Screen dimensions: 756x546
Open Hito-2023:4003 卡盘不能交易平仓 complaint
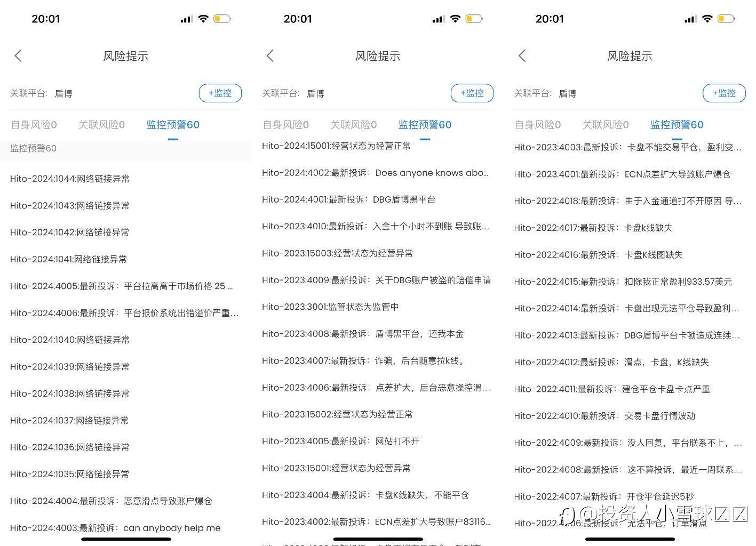[x=628, y=147]
